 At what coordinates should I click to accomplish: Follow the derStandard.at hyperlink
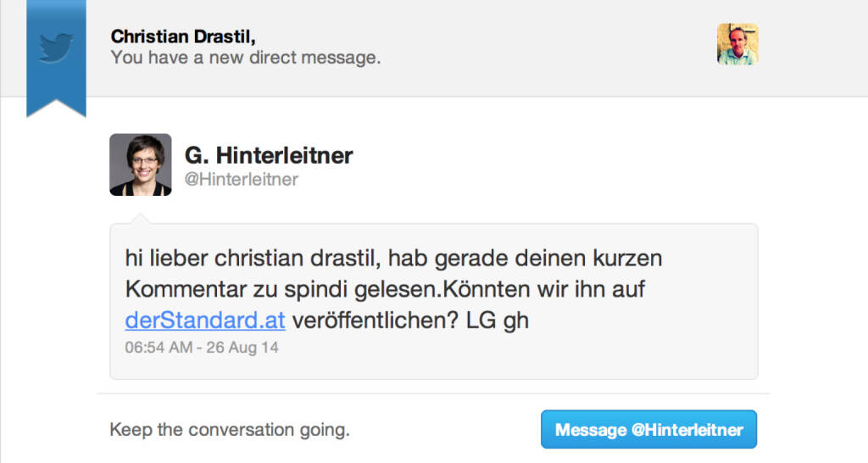pyautogui.click(x=205, y=321)
